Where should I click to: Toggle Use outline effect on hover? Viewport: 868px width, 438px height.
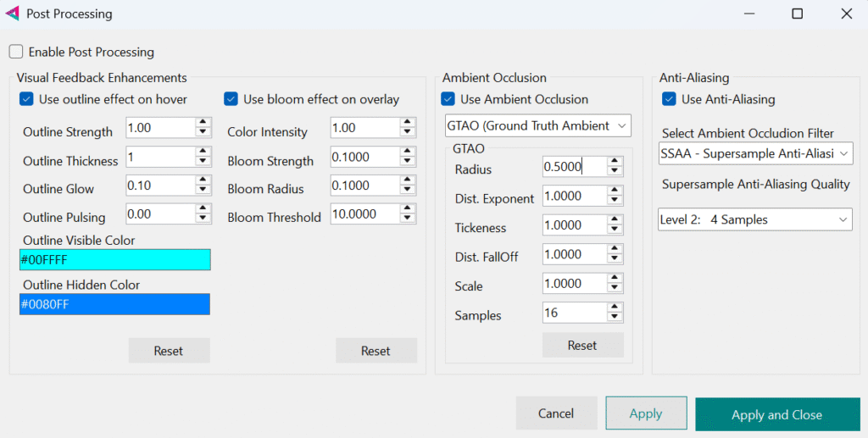pyautogui.click(x=26, y=99)
